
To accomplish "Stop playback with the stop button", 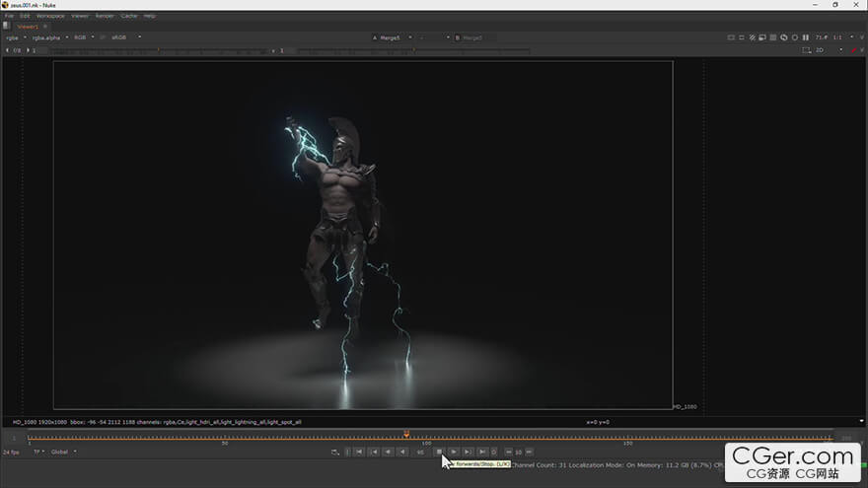I will pos(439,453).
